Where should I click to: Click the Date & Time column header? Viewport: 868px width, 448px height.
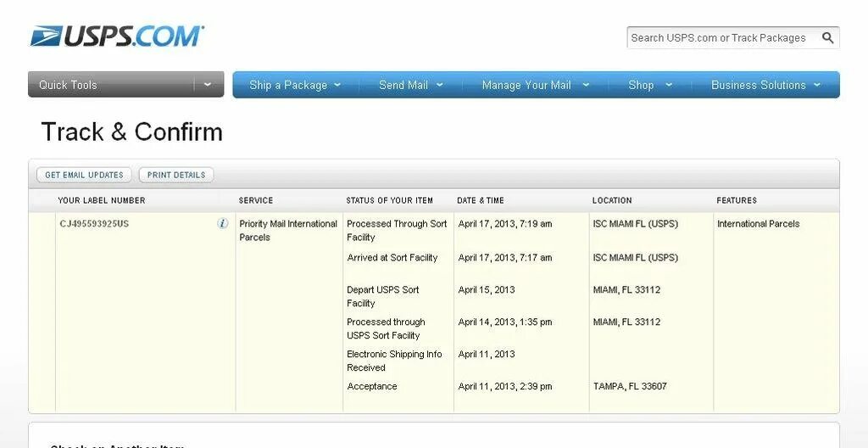coord(481,200)
